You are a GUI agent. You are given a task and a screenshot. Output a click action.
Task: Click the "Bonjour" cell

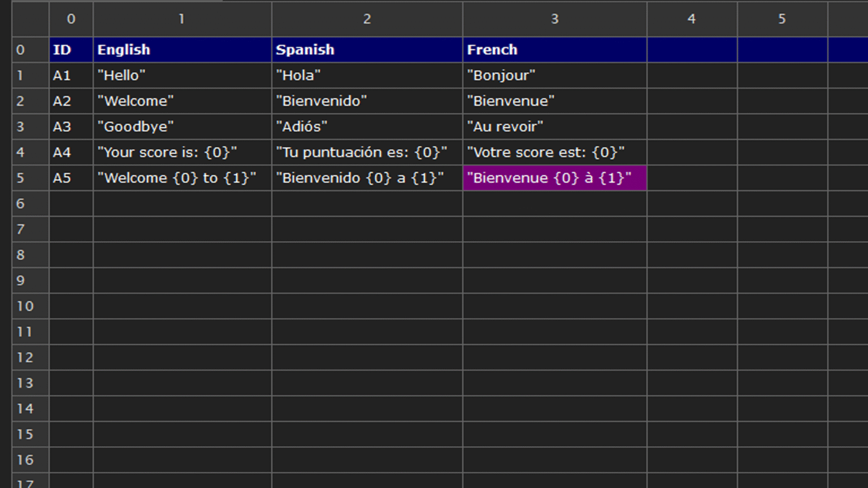(554, 76)
